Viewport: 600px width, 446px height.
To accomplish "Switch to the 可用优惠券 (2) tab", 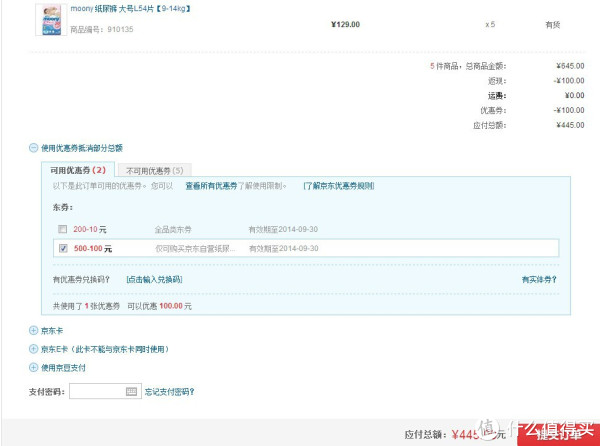I will click(78, 170).
